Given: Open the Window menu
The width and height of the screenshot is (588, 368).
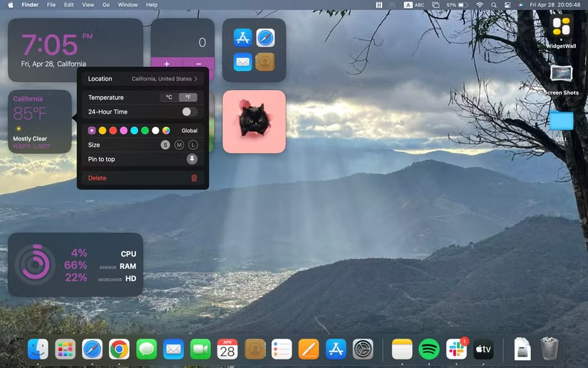Looking at the screenshot, I should coord(128,5).
